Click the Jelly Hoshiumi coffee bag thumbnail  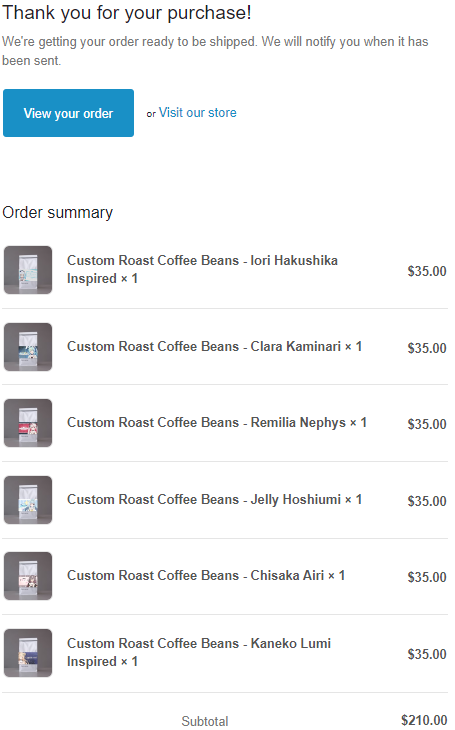[x=28, y=500]
